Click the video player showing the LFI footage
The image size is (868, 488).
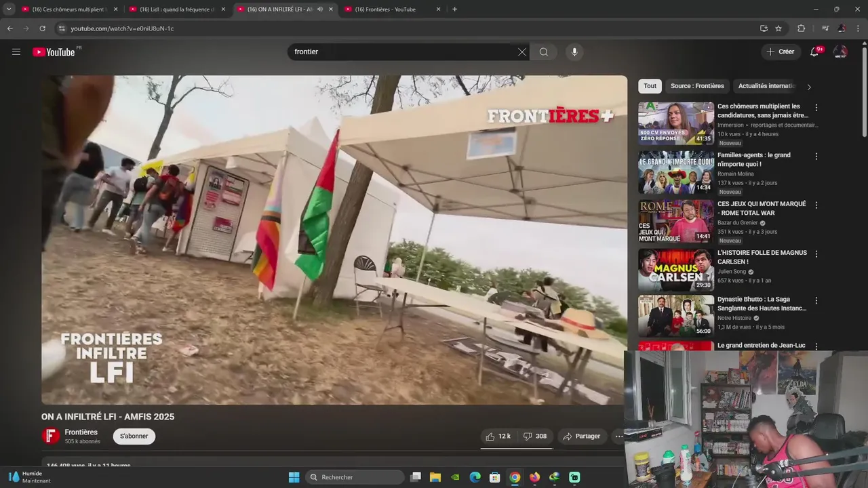(334, 240)
